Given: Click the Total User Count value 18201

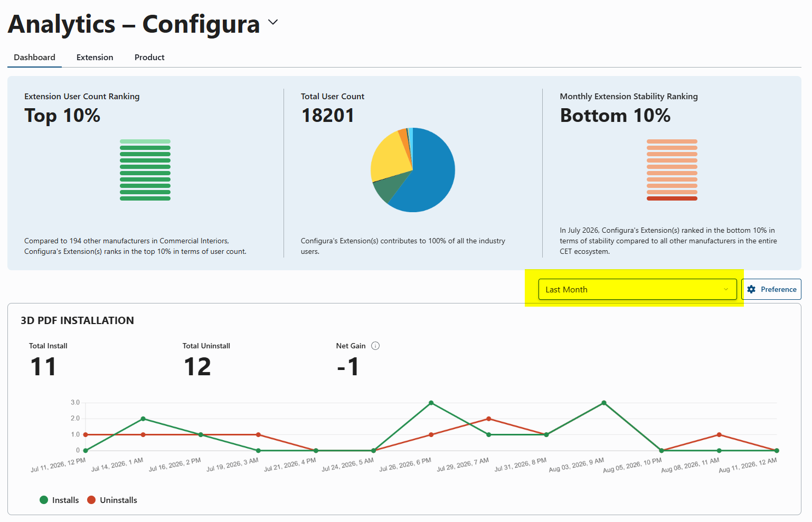Looking at the screenshot, I should click(328, 116).
